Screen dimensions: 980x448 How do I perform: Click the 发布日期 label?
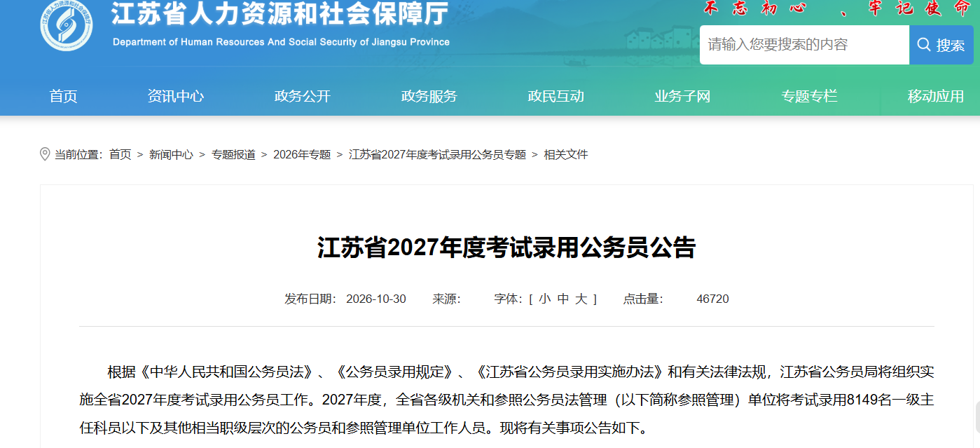click(311, 299)
